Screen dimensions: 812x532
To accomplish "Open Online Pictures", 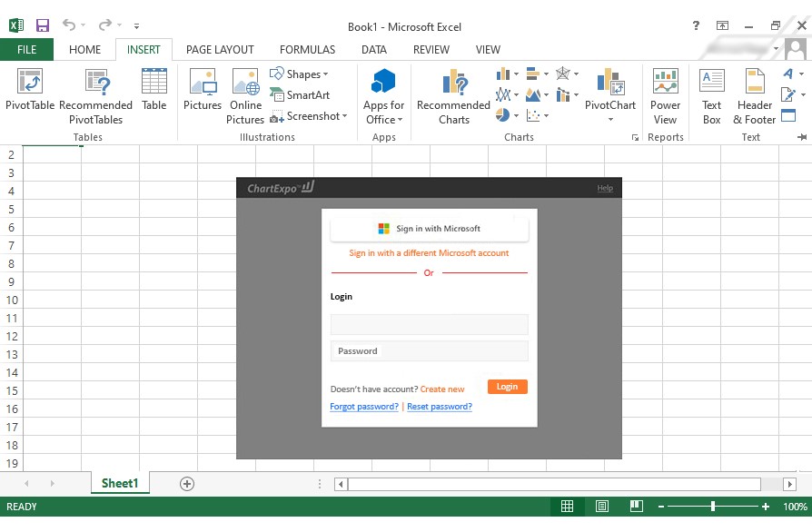I will coord(245,97).
